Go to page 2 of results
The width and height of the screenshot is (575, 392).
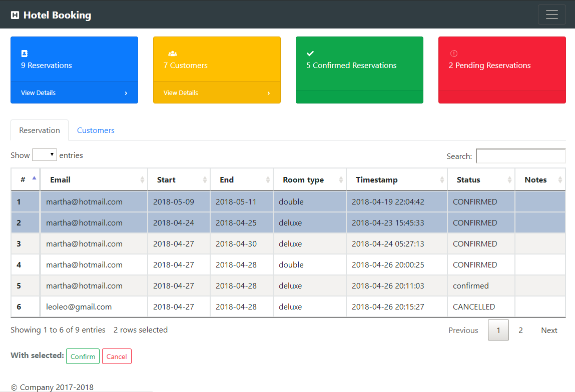click(520, 330)
